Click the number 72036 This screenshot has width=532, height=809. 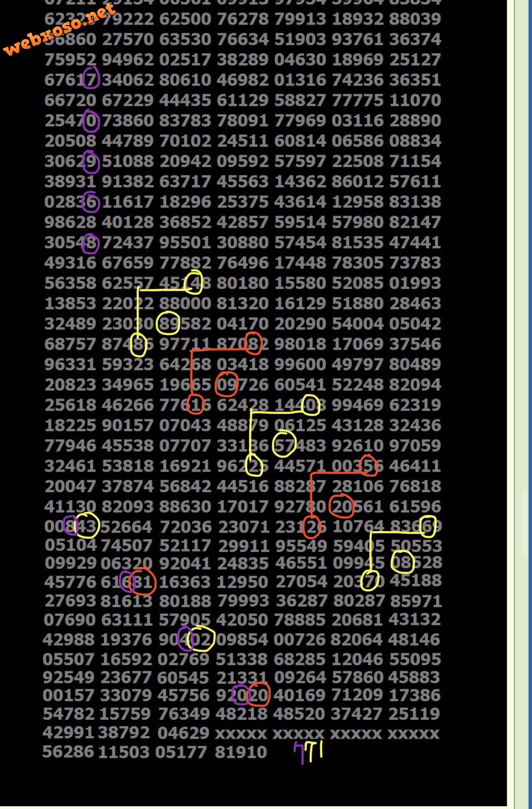click(x=186, y=527)
